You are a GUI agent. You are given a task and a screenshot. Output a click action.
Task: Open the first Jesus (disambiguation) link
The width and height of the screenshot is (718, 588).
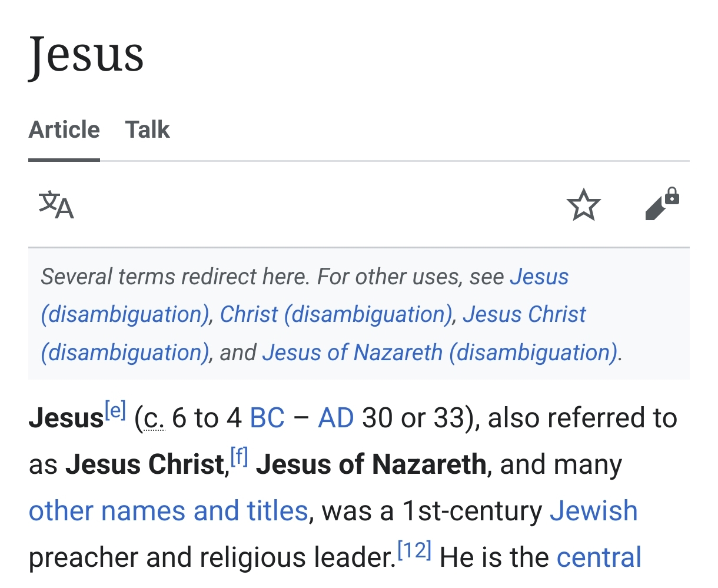coord(304,295)
